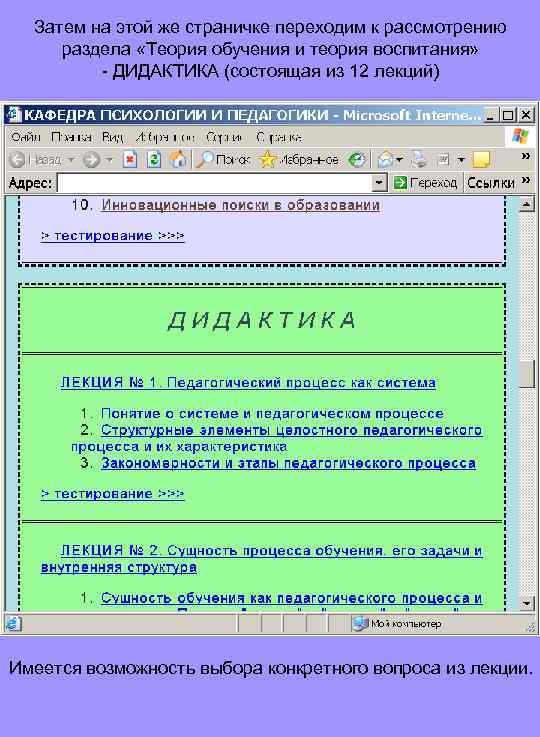
Task: Click the Links (Ссылки) toolbar label
Action: tap(490, 183)
